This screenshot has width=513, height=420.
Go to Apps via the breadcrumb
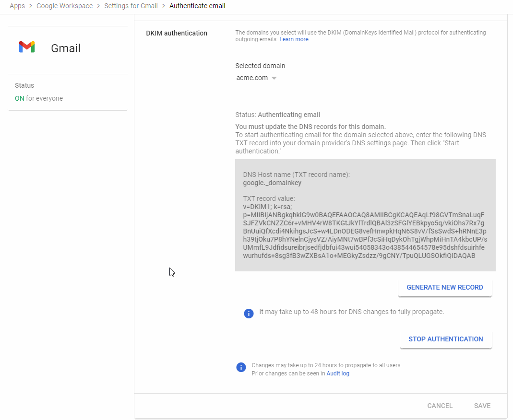tap(17, 6)
